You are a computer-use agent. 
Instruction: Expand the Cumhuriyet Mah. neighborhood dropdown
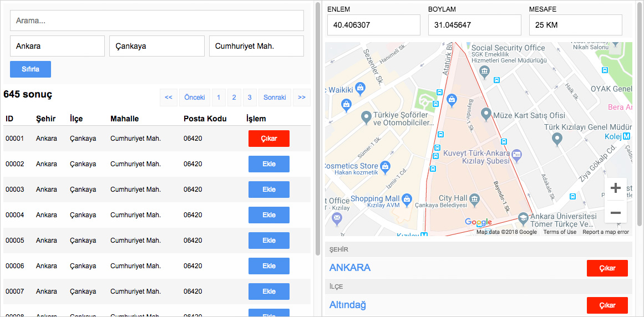point(256,46)
